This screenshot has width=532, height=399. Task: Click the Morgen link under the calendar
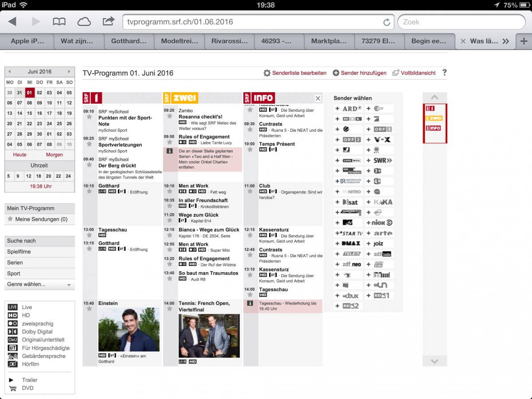[x=55, y=155]
